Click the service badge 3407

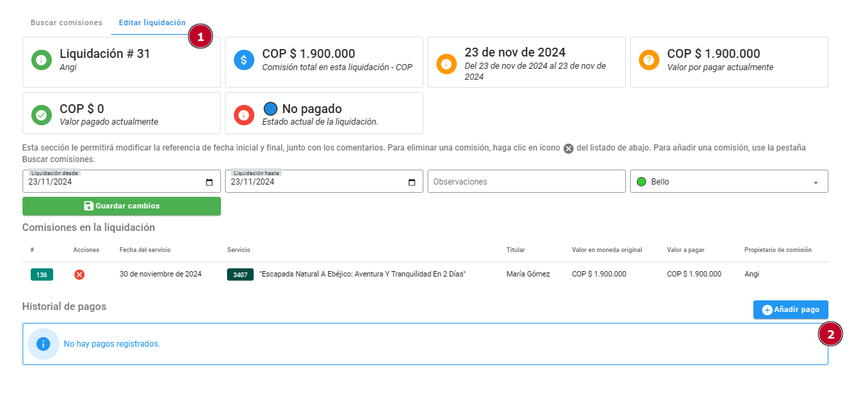(x=240, y=274)
